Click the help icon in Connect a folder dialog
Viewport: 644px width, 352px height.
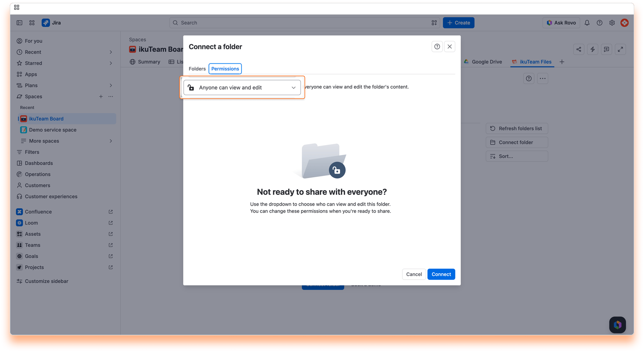pyautogui.click(x=437, y=47)
